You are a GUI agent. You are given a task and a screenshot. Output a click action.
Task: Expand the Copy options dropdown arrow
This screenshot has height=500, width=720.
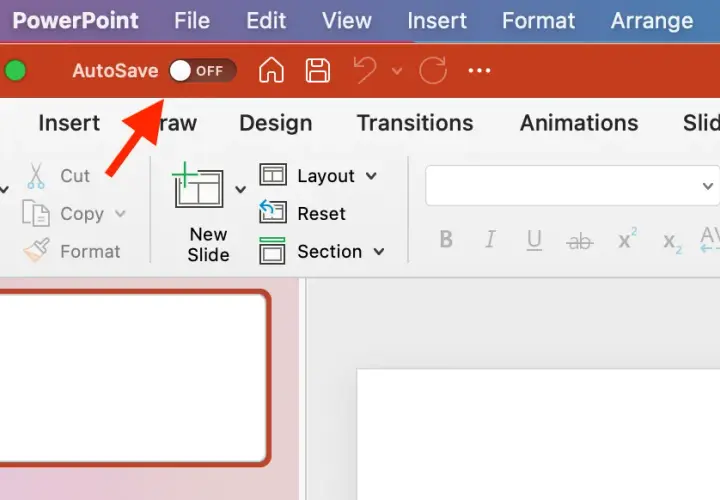[120, 213]
